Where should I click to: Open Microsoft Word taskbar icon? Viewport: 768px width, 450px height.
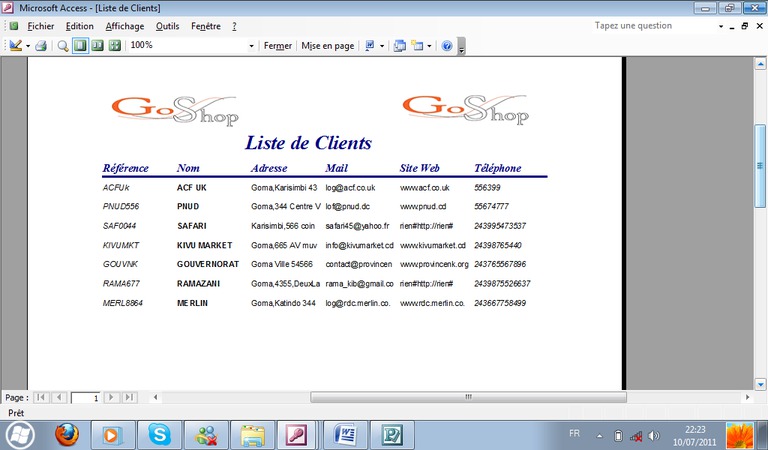(x=345, y=435)
